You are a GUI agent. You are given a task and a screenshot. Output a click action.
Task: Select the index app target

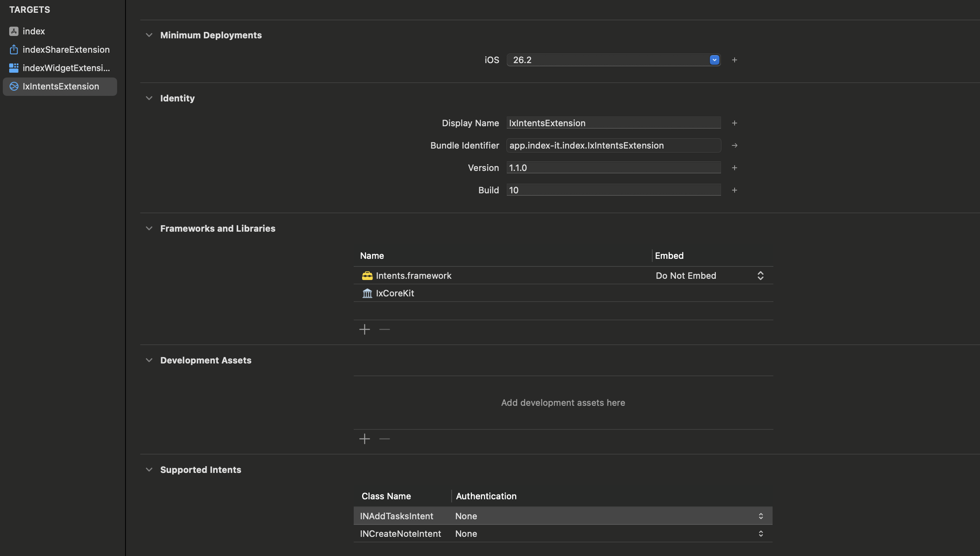pos(34,31)
